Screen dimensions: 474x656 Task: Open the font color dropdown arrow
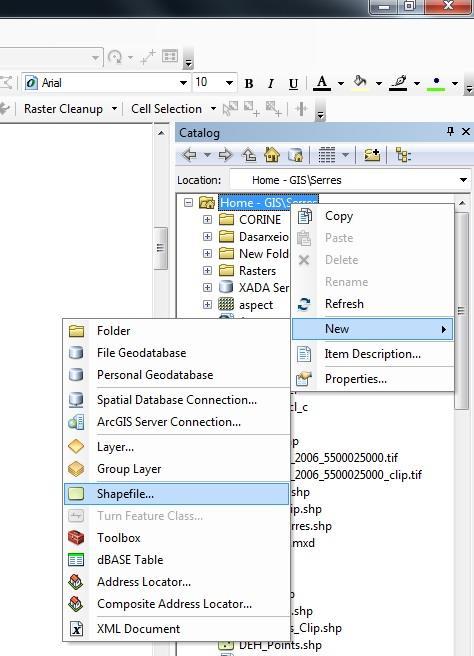[x=341, y=83]
